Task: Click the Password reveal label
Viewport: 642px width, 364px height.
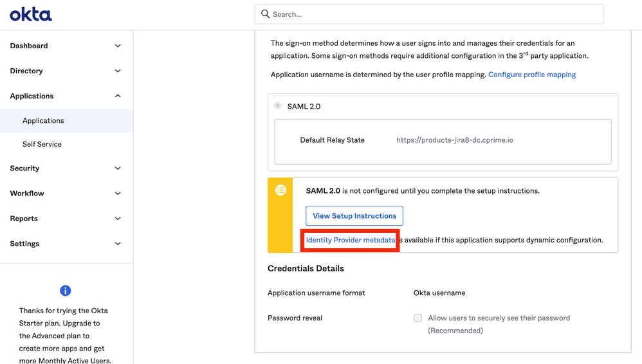Action: coord(295,318)
